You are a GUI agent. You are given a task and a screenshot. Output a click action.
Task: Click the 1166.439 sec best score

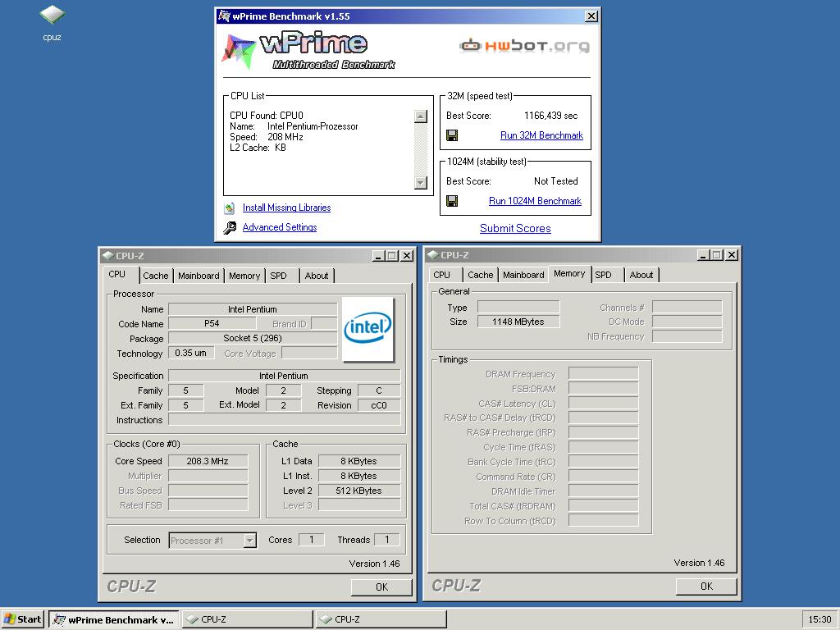coord(550,116)
